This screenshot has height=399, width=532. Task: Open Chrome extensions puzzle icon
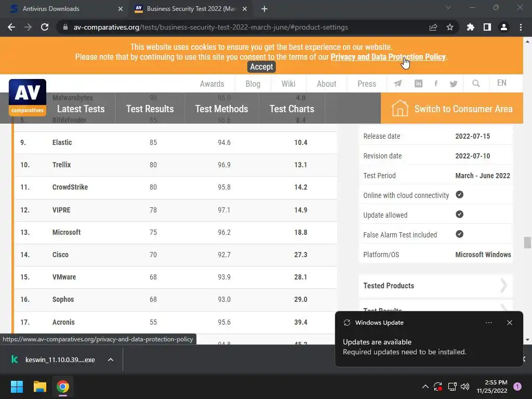pos(470,27)
